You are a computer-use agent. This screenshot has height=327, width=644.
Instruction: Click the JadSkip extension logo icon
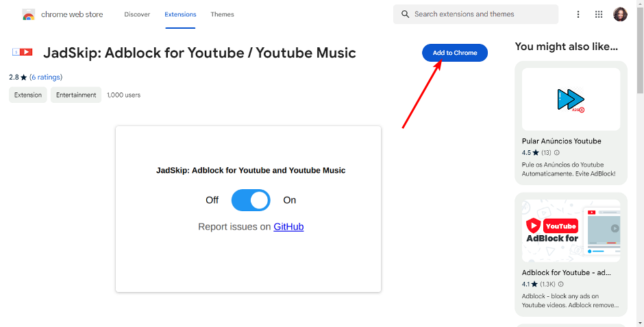22,52
